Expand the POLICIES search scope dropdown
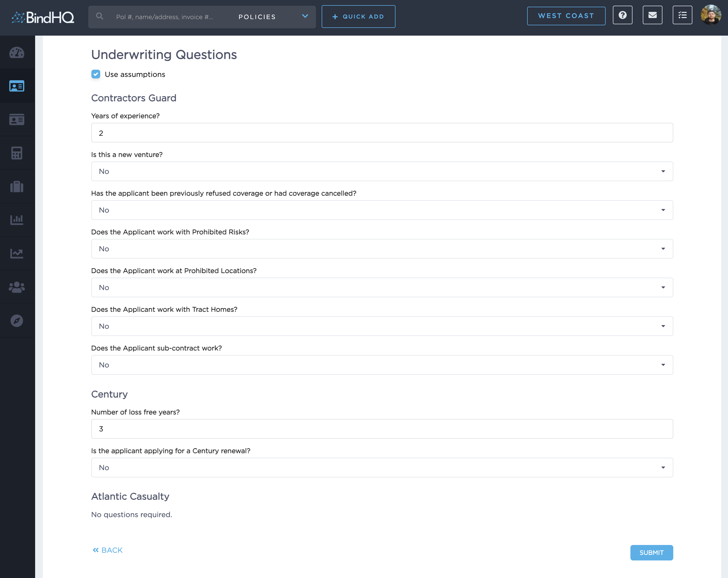 273,17
